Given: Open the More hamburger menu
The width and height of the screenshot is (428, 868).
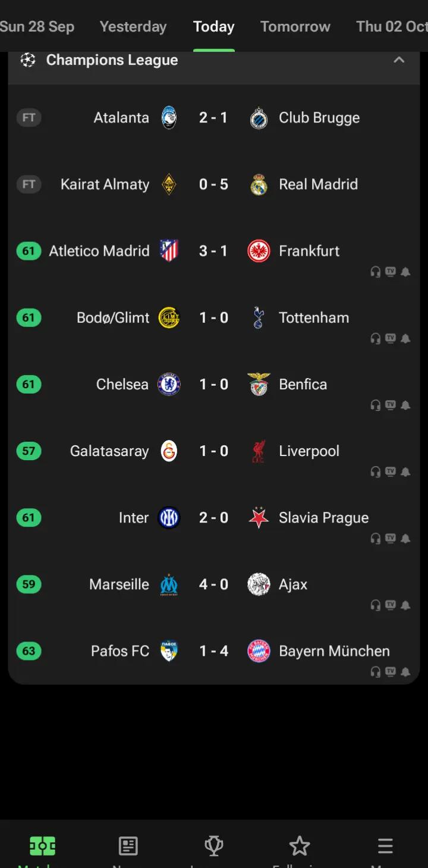Looking at the screenshot, I should [385, 845].
